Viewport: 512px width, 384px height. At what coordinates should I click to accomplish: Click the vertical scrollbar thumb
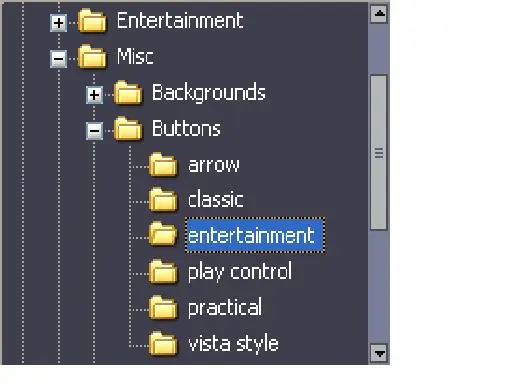[x=379, y=152]
